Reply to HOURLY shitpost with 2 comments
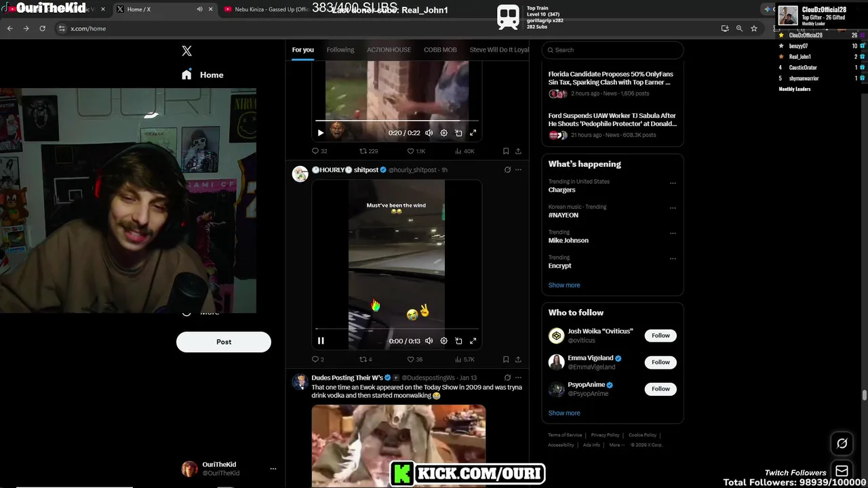The height and width of the screenshot is (488, 868). tap(318, 359)
